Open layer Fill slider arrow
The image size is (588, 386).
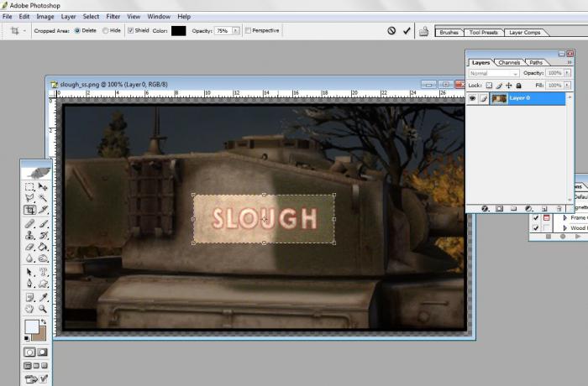coord(567,86)
